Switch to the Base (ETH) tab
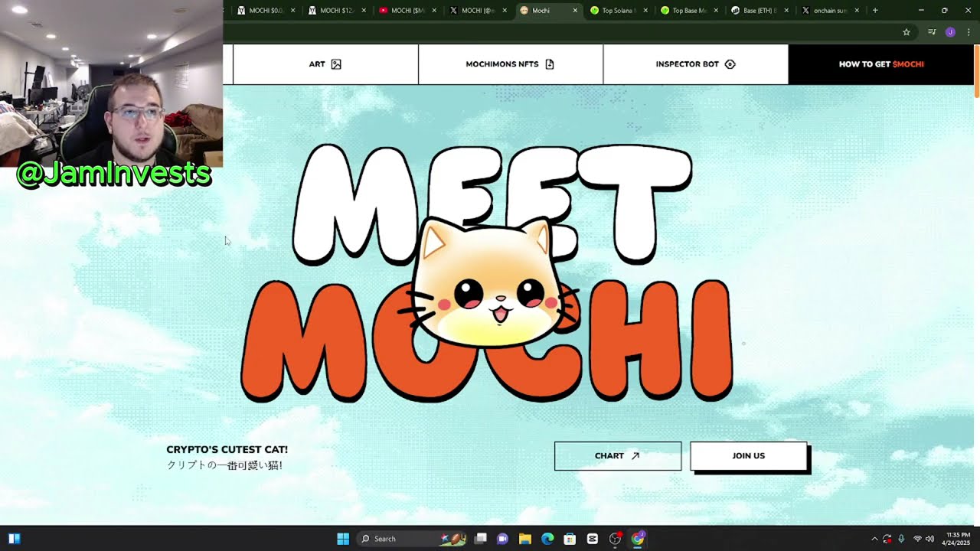 coord(758,11)
